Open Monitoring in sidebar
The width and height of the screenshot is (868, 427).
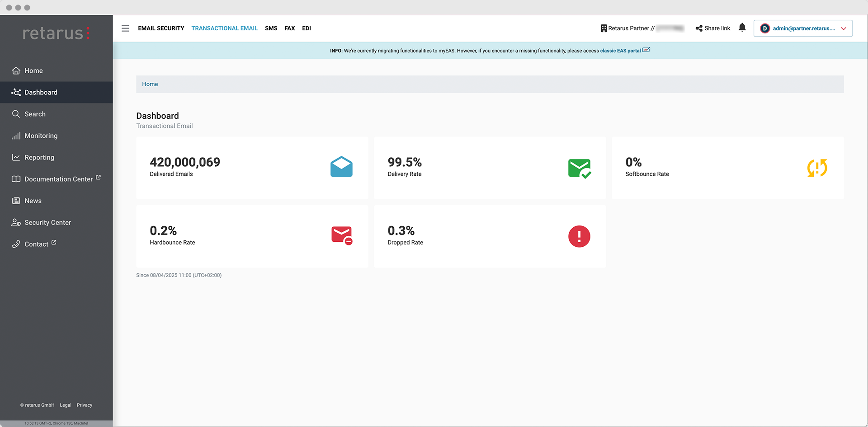56,136
